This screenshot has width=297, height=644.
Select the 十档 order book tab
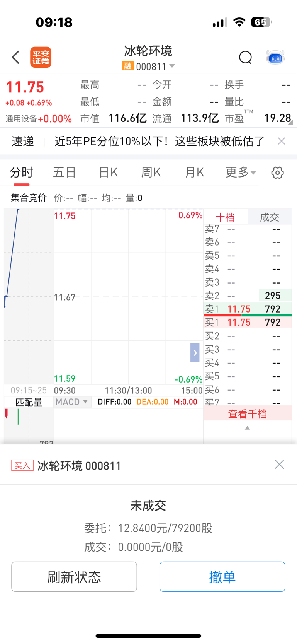[x=225, y=217]
